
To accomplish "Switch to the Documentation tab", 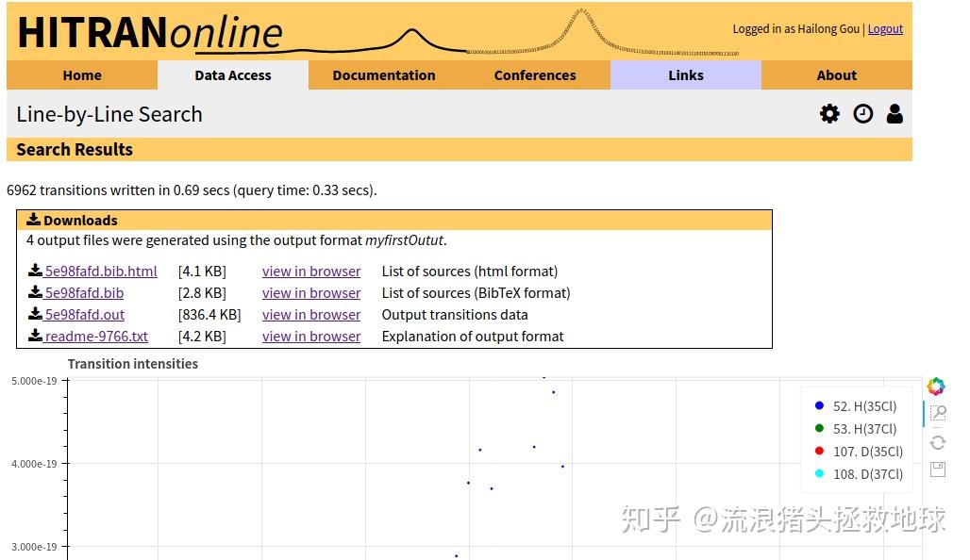I will 383,75.
